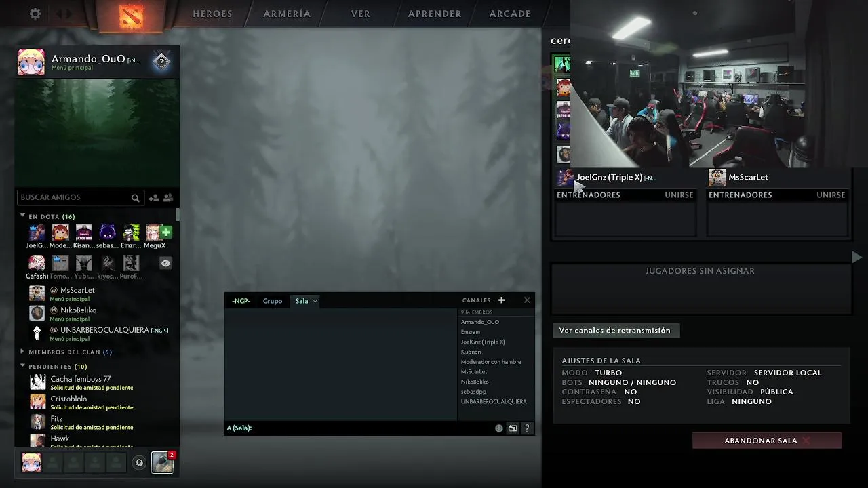Open Fitz pending friend request
The width and height of the screenshot is (868, 488).
tap(98, 422)
